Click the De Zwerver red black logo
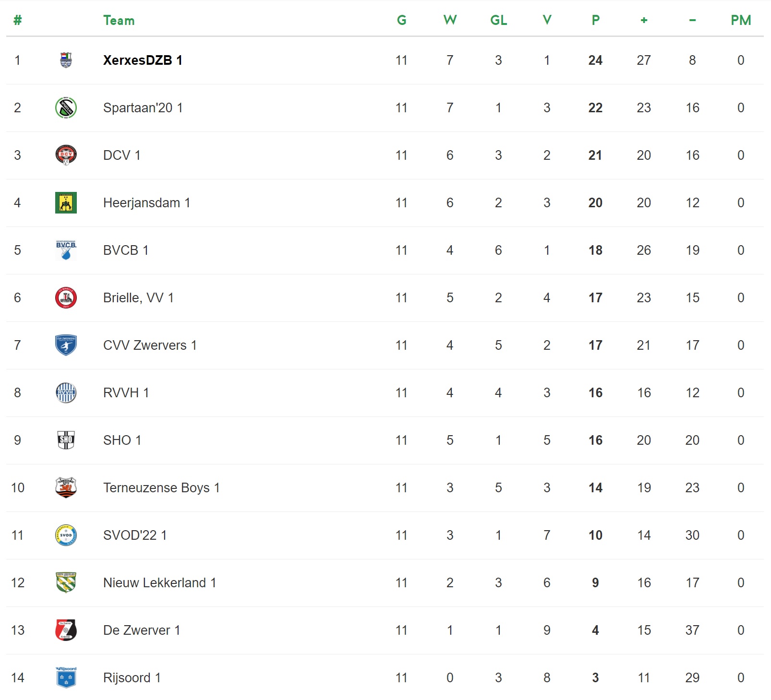Image resolution: width=771 pixels, height=700 pixels. pos(66,630)
